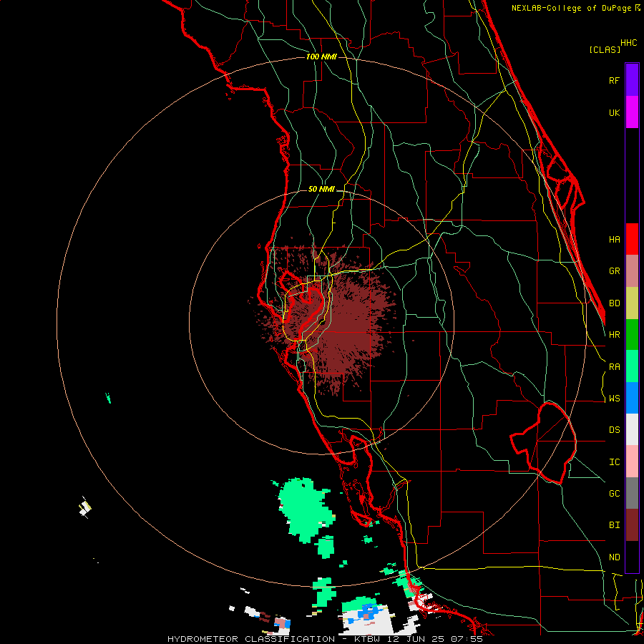This screenshot has width=644, height=644.
Task: Click the GC gray legend swatch
Action: coord(632,493)
